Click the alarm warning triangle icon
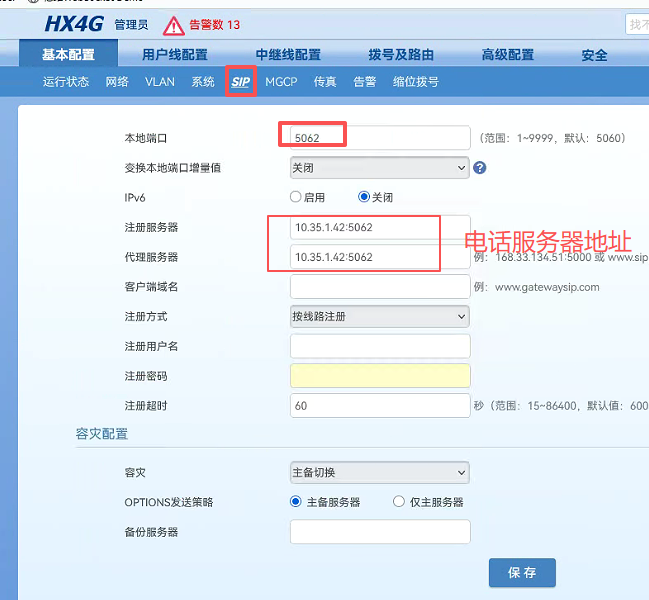 point(173,26)
